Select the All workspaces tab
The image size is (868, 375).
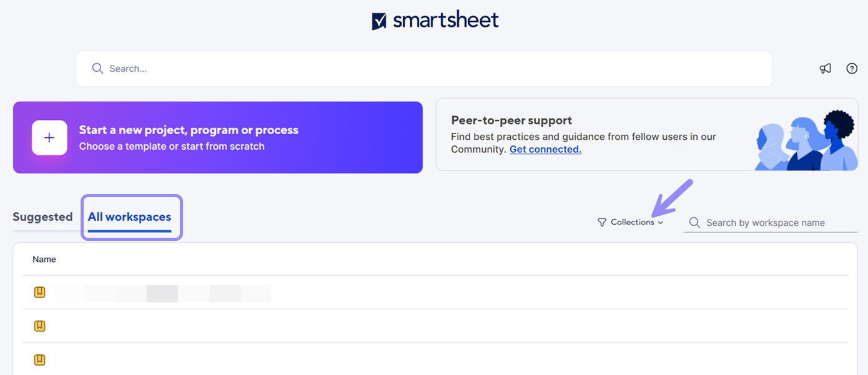click(x=129, y=217)
